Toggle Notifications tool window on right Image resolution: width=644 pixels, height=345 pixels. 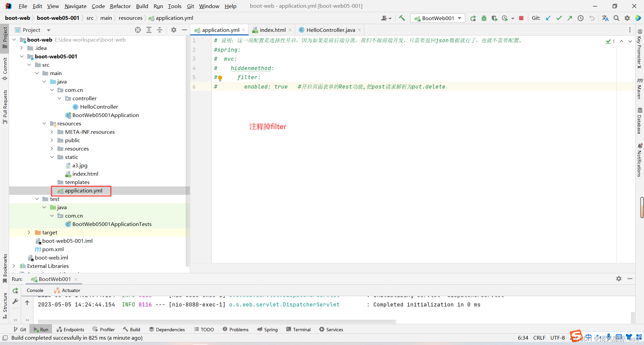pyautogui.click(x=640, y=160)
